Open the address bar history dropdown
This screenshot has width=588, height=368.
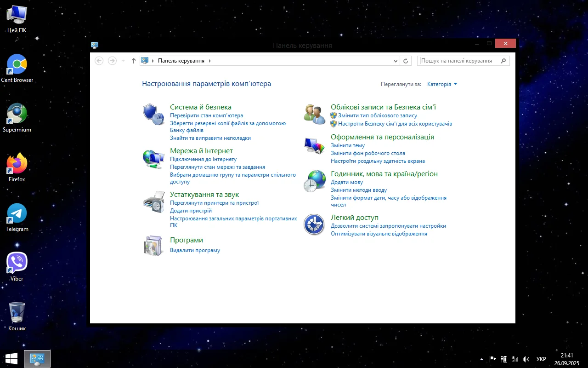396,61
